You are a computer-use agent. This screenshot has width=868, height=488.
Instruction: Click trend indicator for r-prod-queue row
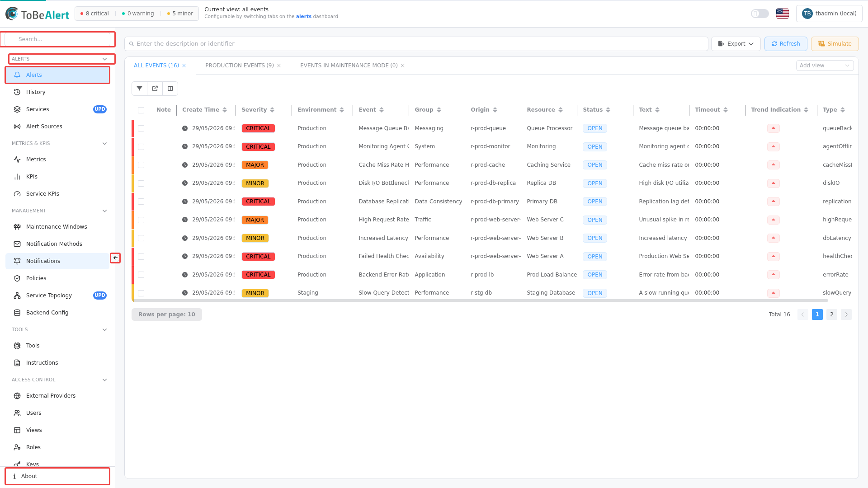773,128
